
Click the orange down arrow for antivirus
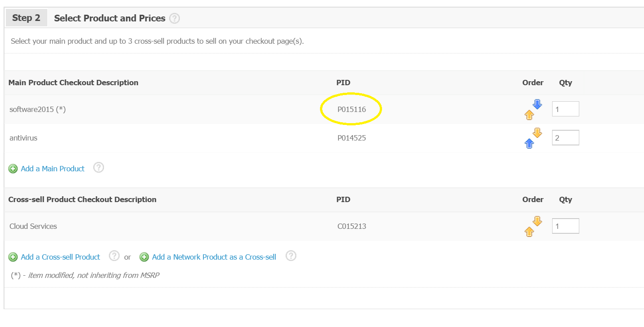537,133
